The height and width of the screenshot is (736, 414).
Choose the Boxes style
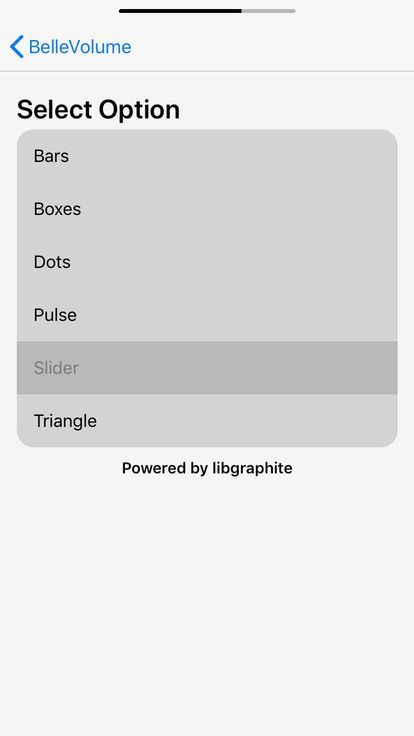(207, 209)
